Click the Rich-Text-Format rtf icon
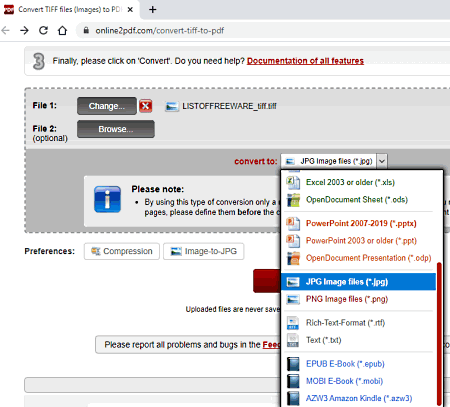The height and width of the screenshot is (407, 450). (293, 323)
